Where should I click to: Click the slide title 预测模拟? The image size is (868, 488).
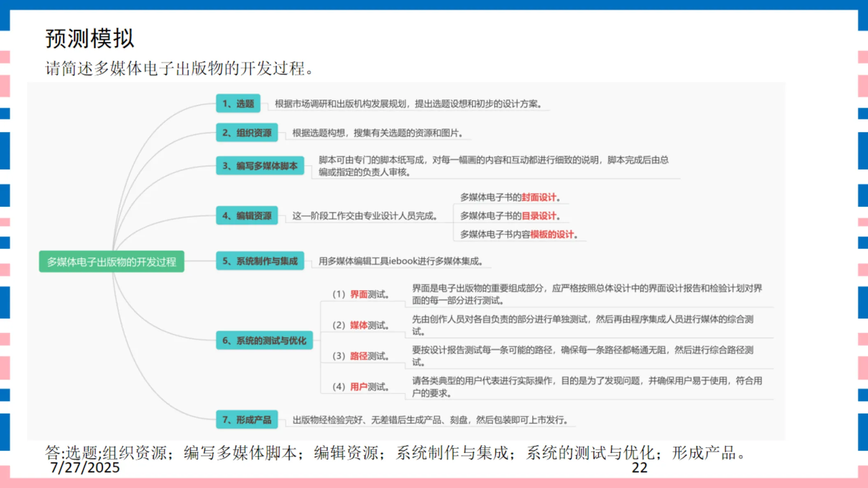90,39
